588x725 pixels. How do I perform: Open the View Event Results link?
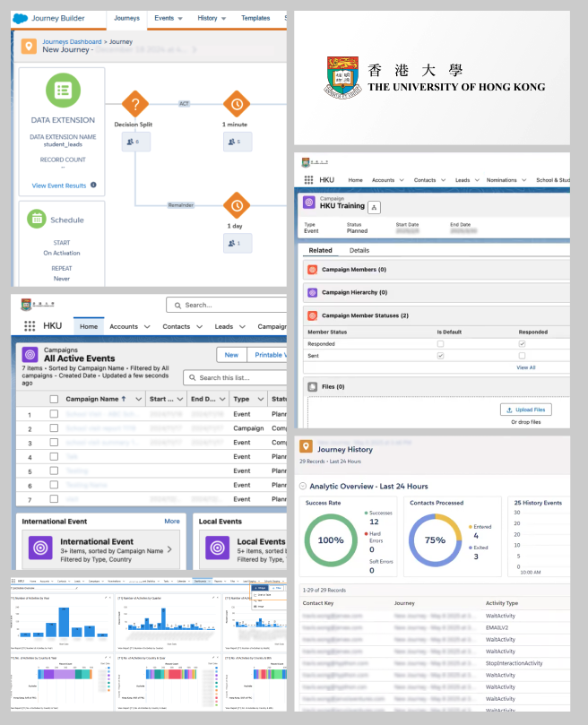click(x=59, y=186)
